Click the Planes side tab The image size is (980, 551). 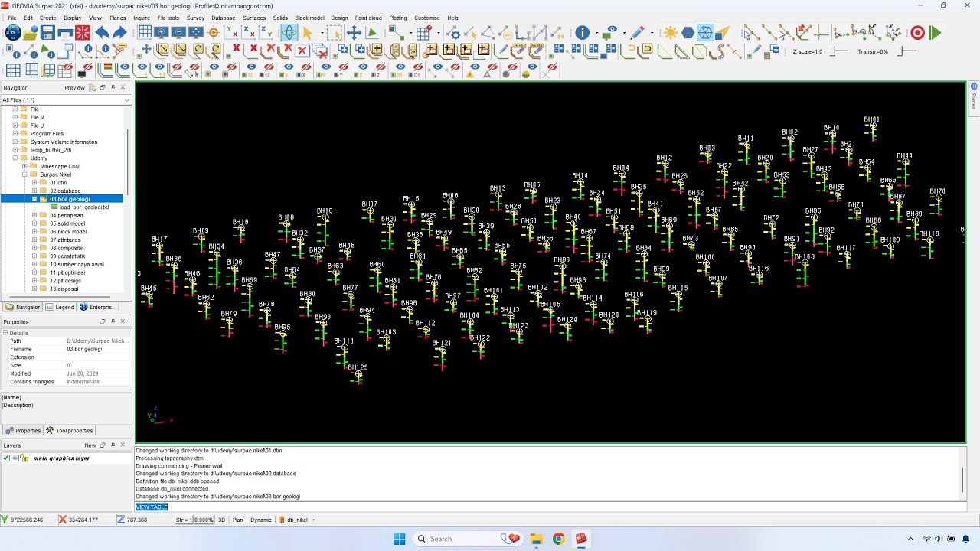point(974,98)
